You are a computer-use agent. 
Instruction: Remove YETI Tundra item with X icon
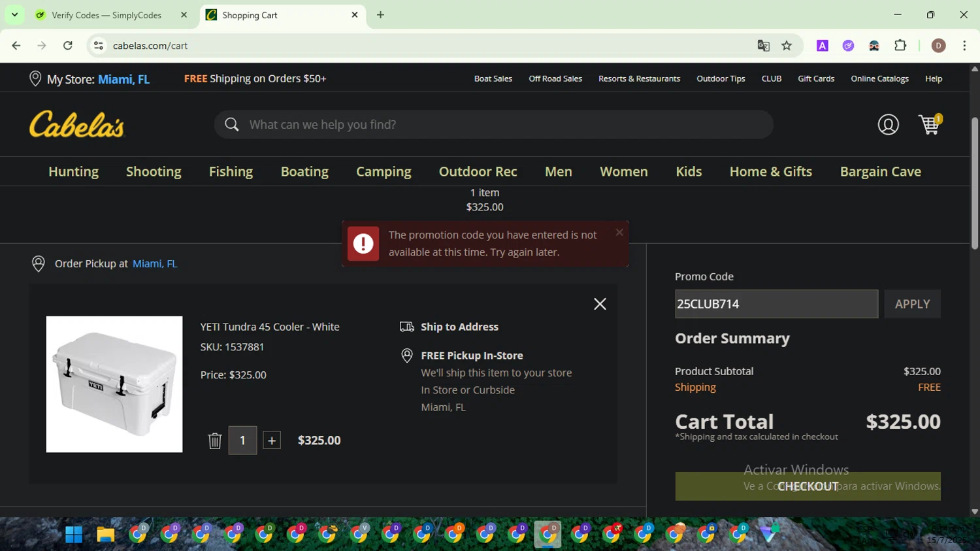(x=600, y=304)
